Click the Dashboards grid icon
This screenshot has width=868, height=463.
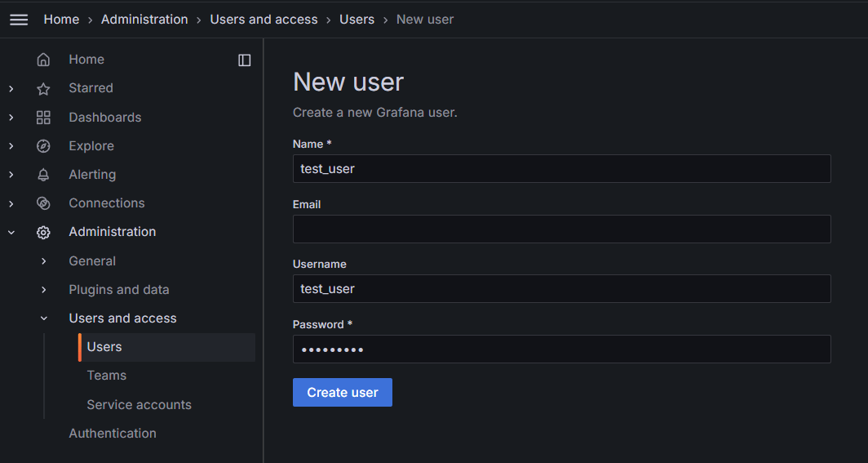43,118
